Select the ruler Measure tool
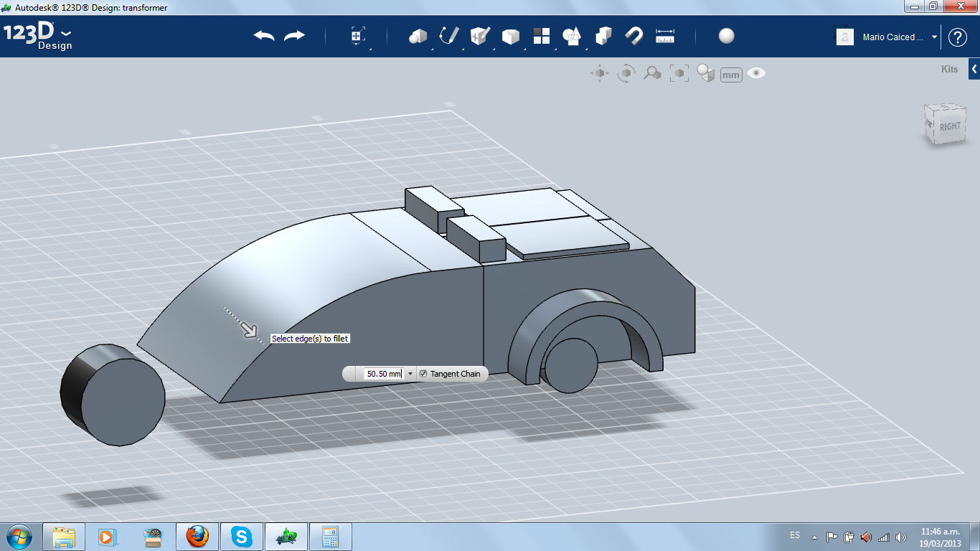This screenshot has width=980, height=551. point(665,36)
